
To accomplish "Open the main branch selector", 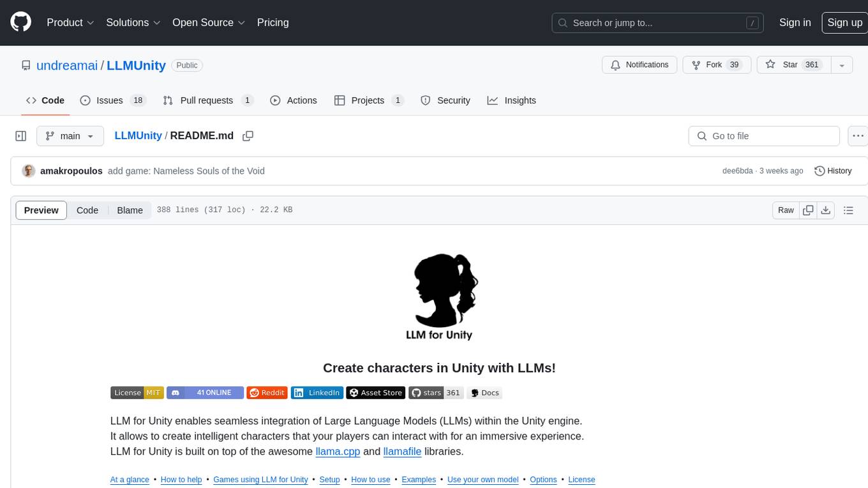I will tap(70, 136).
